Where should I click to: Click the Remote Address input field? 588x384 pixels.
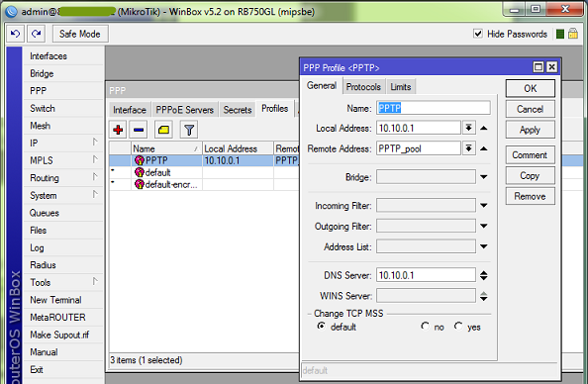pos(419,148)
